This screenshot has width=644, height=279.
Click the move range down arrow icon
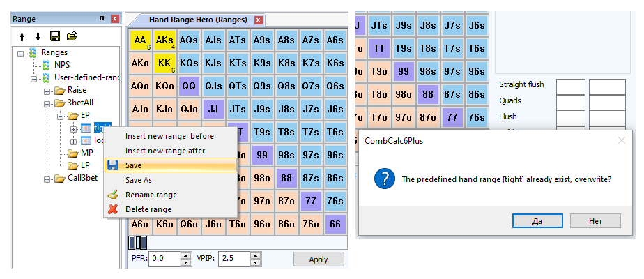tap(38, 36)
